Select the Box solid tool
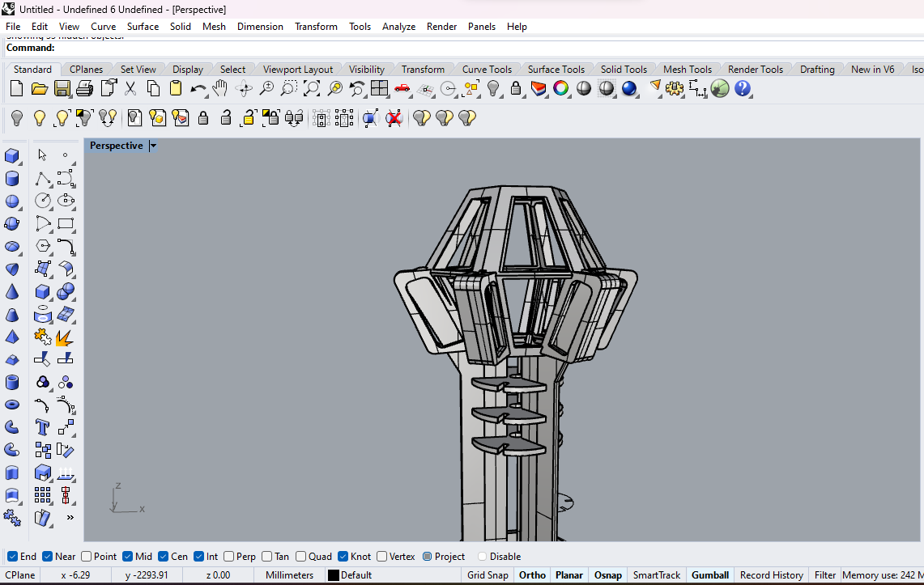924x585 pixels. pos(12,155)
